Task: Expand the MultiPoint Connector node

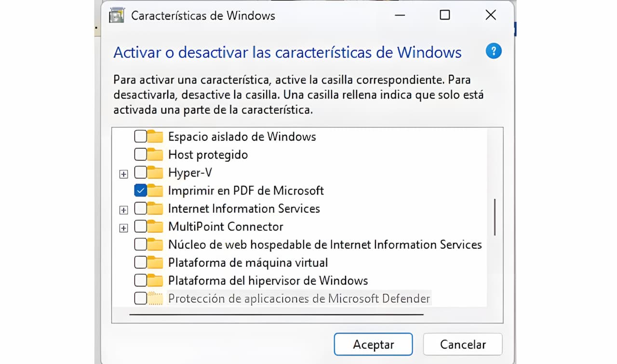Action: pyautogui.click(x=123, y=228)
